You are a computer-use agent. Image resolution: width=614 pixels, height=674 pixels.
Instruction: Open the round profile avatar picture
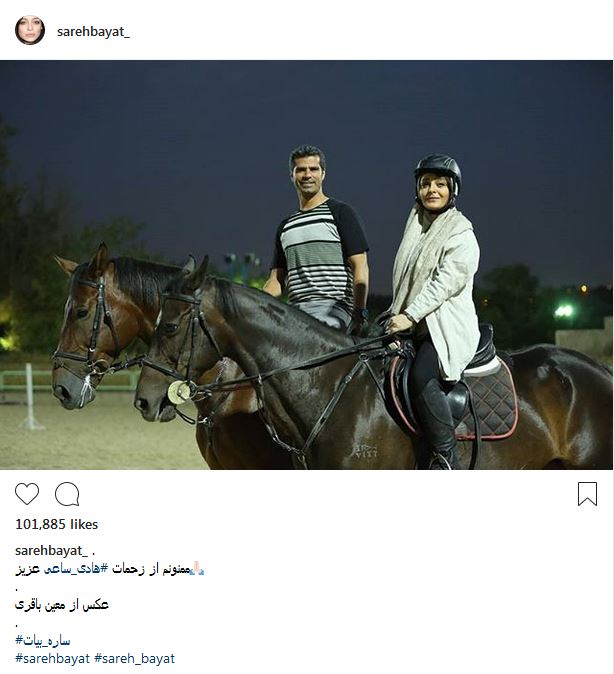(30, 30)
